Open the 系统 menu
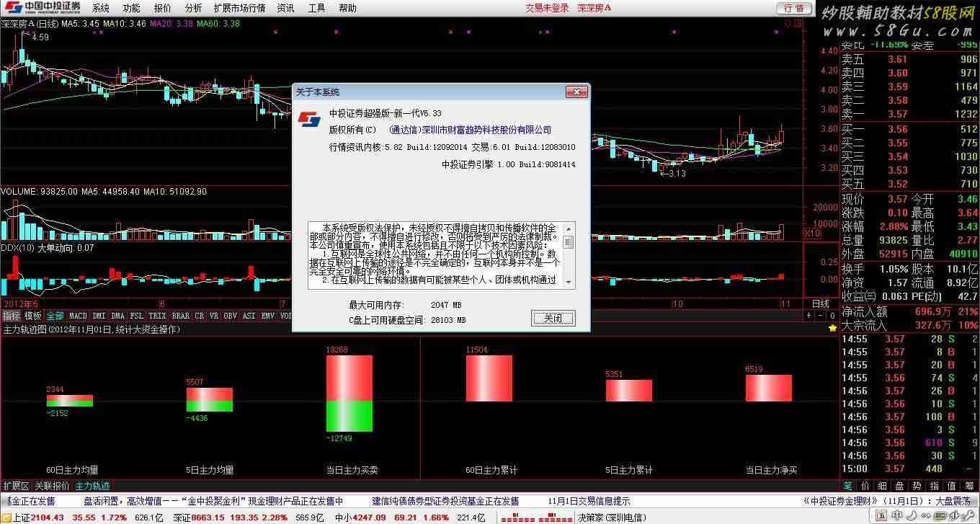 coord(101,8)
